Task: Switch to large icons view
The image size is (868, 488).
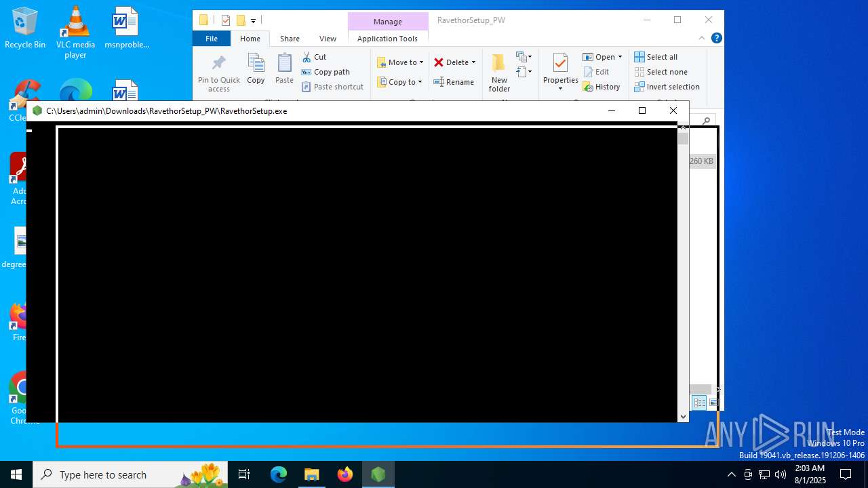Action: click(x=713, y=403)
